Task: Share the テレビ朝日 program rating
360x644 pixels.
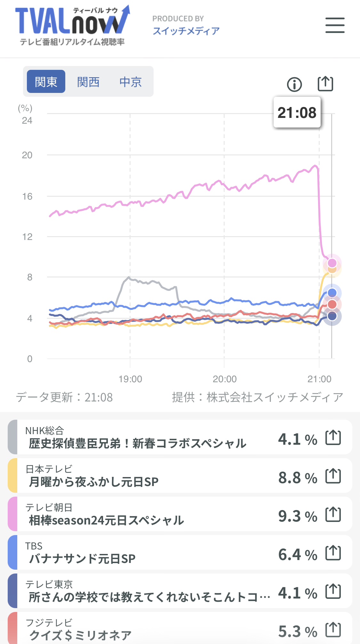Action: pyautogui.click(x=333, y=515)
